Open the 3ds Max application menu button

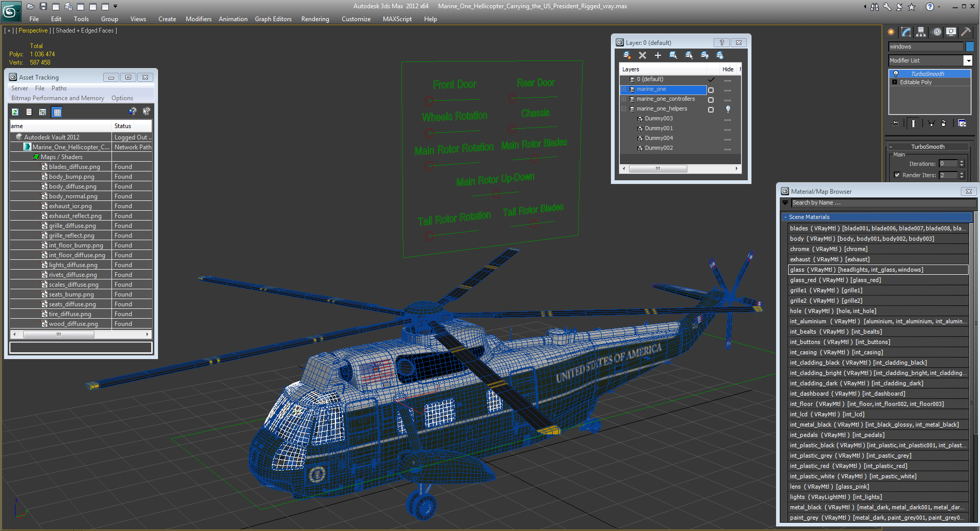(11, 11)
